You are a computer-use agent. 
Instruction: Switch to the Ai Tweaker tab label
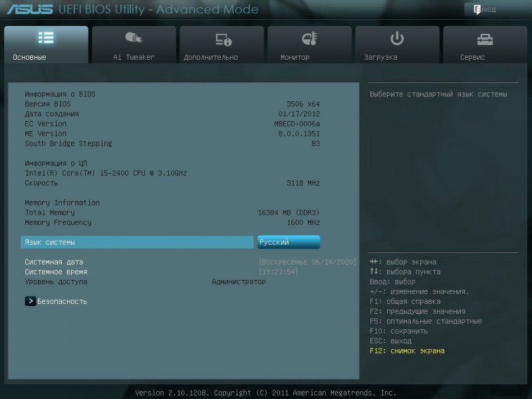[134, 57]
